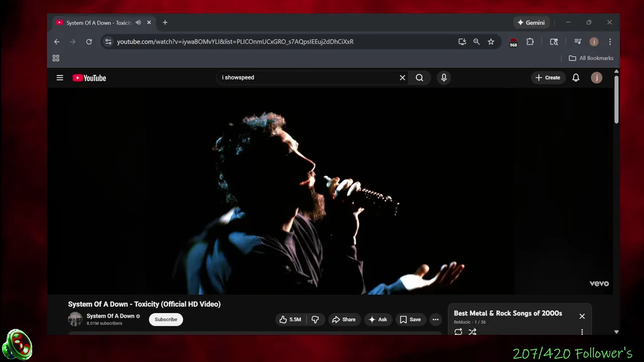The width and height of the screenshot is (644, 362).
Task: Click video player to pause
Action: pos(331,191)
